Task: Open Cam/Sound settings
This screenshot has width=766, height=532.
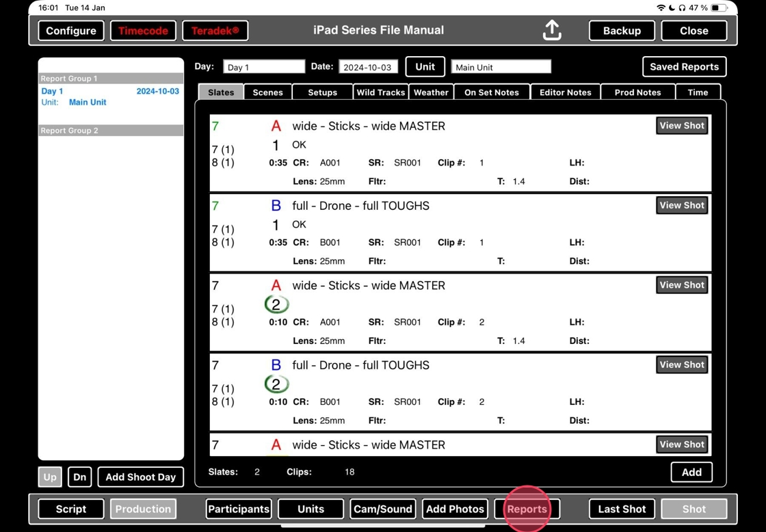Action: (383, 509)
